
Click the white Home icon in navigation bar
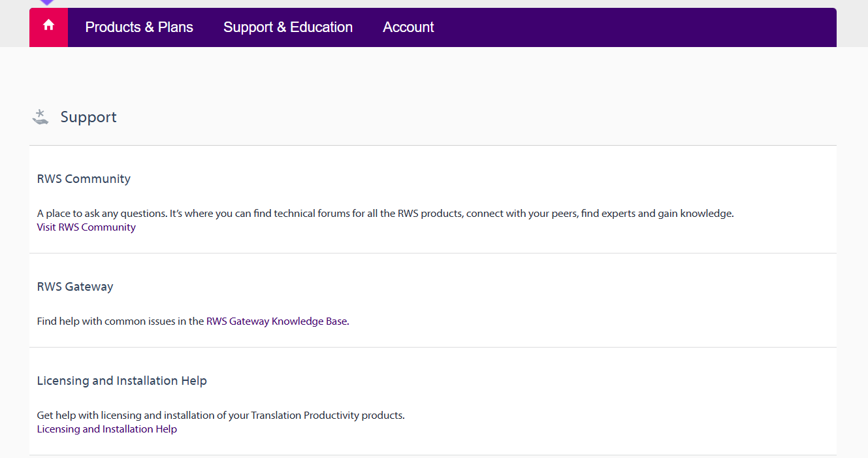pos(48,25)
